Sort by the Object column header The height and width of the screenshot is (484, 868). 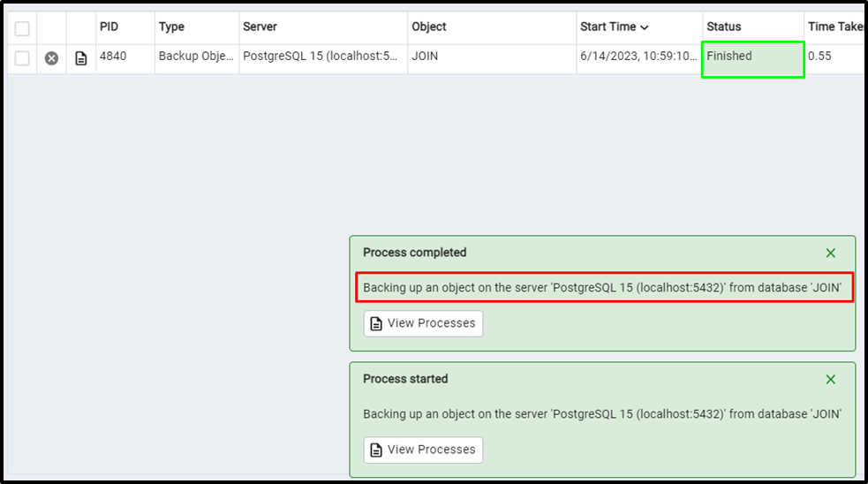point(429,26)
